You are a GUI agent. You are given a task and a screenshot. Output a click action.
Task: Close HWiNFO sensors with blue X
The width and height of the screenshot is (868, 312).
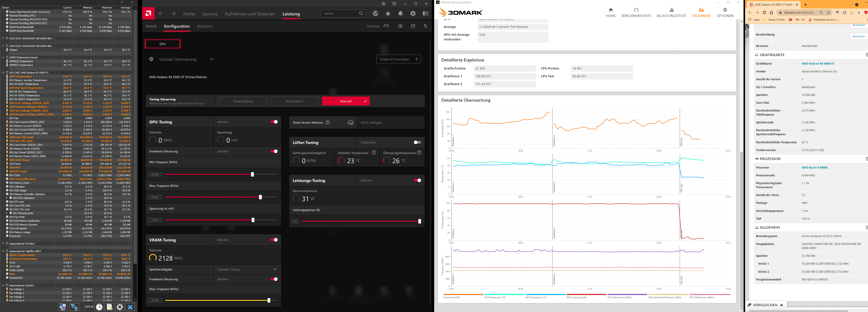point(130,307)
